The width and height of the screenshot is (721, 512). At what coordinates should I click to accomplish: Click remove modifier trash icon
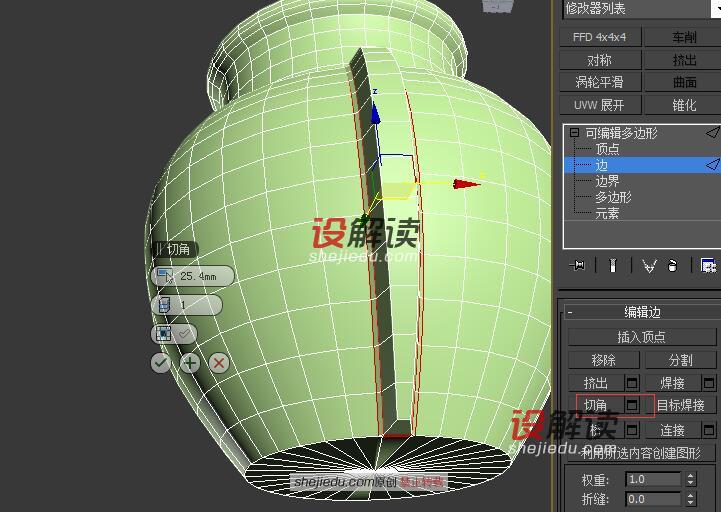[673, 265]
